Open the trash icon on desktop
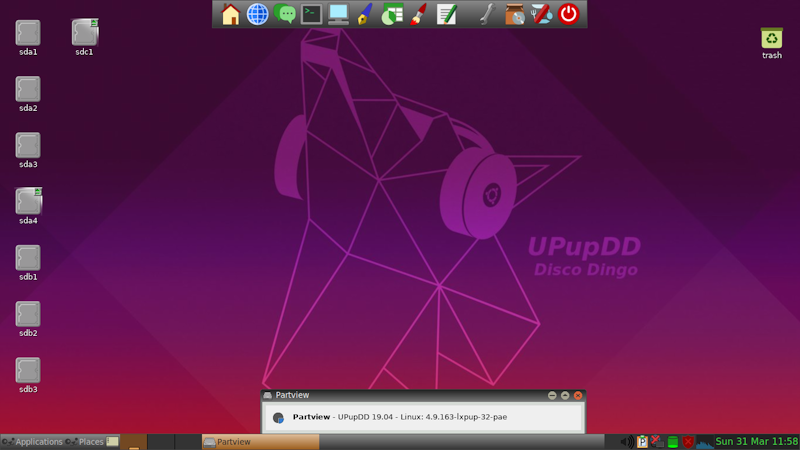Viewport: 800px width, 450px height. [771, 39]
